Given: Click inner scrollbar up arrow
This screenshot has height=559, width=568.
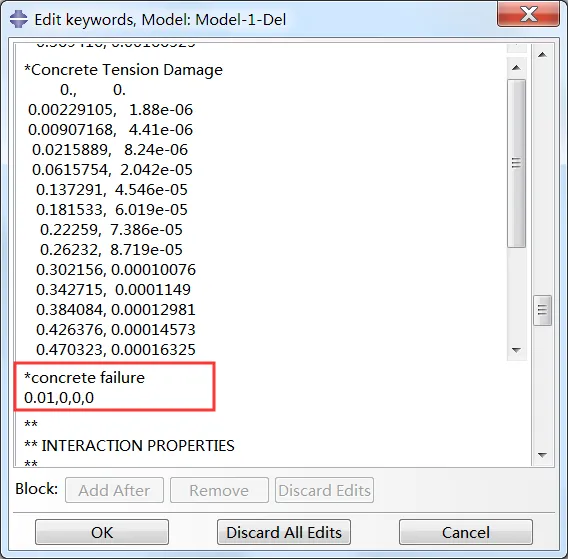Looking at the screenshot, I should (517, 68).
